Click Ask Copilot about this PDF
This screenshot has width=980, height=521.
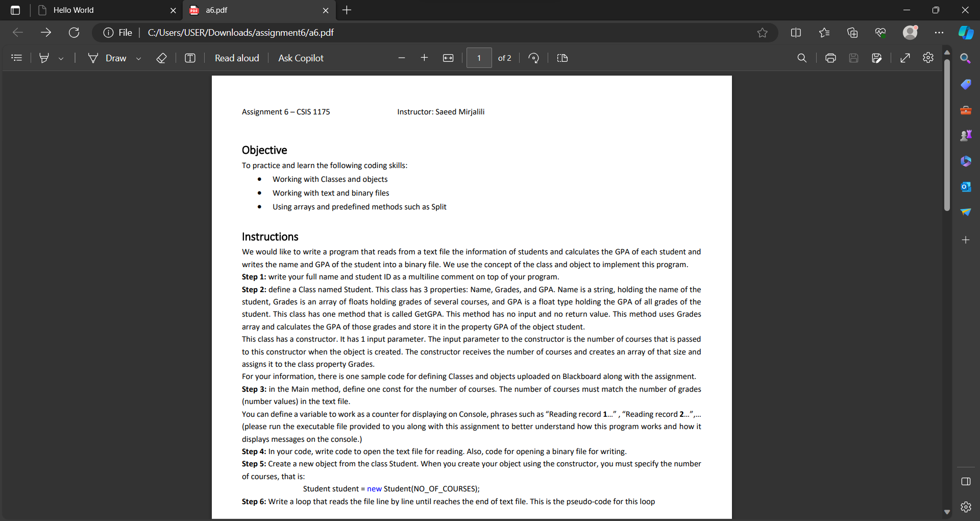pyautogui.click(x=301, y=58)
